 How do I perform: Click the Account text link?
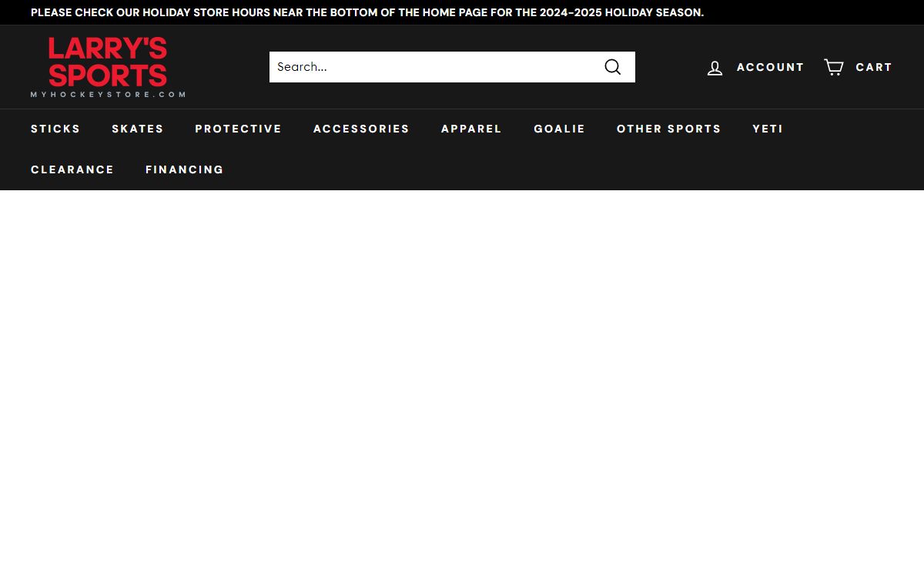click(770, 67)
